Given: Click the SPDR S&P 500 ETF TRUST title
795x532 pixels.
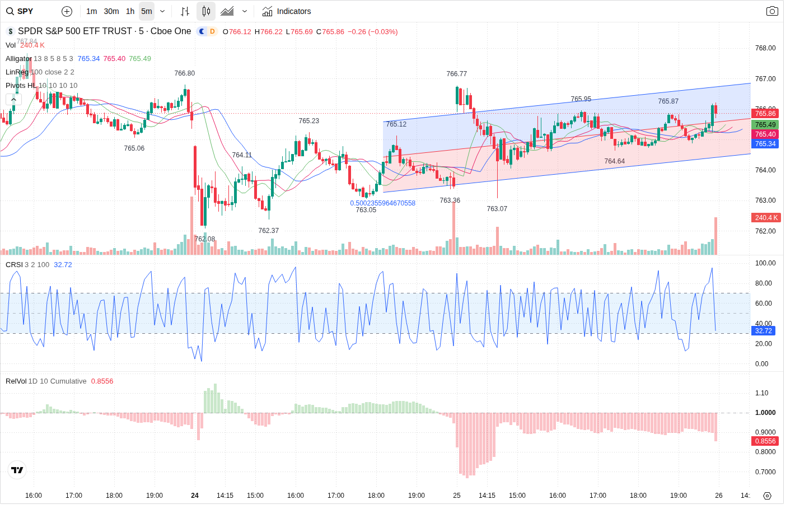Looking at the screenshot, I should coord(104,31).
